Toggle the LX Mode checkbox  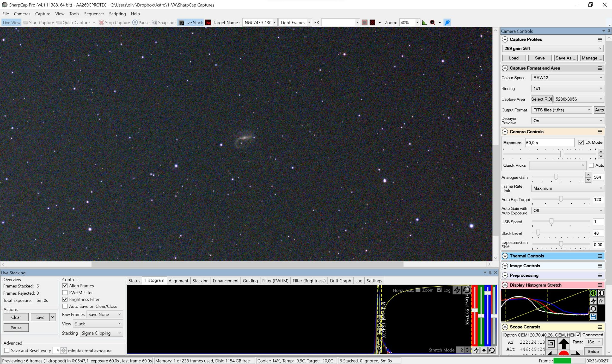pos(581,143)
